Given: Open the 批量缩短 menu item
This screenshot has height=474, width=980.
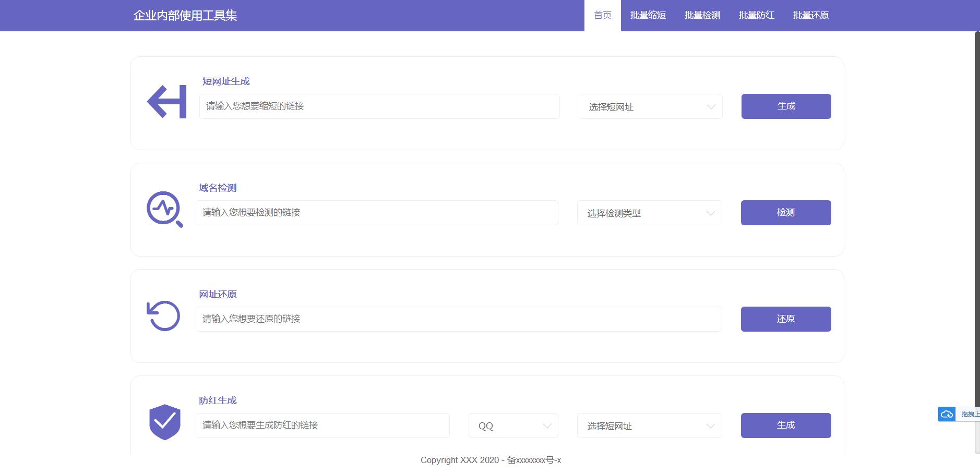Looking at the screenshot, I should [x=648, y=16].
